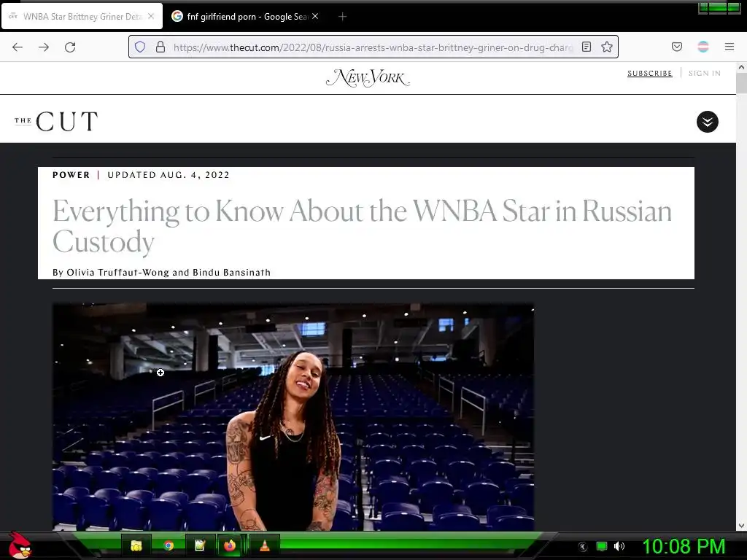The width and height of the screenshot is (747, 560).
Task: Go to The Cut homepage logo
Action: (x=56, y=122)
